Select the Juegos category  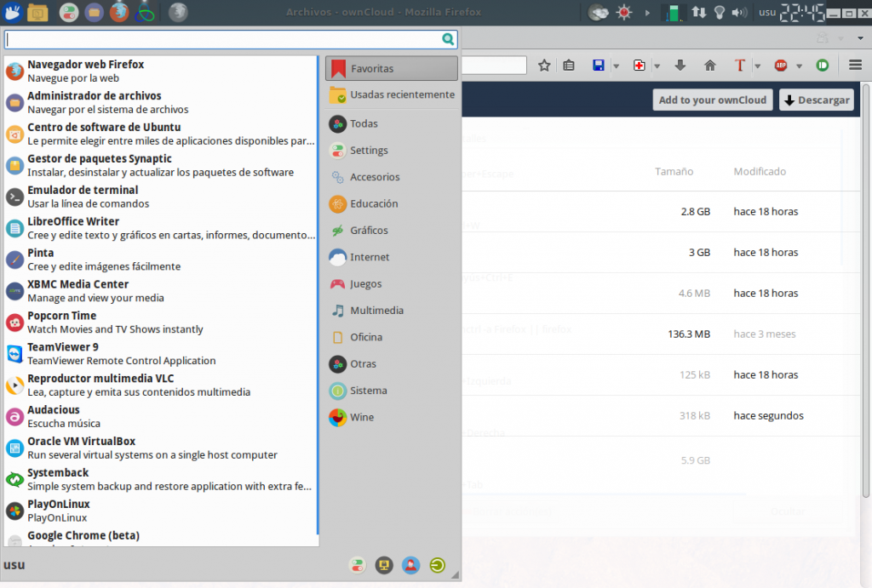[x=392, y=283]
